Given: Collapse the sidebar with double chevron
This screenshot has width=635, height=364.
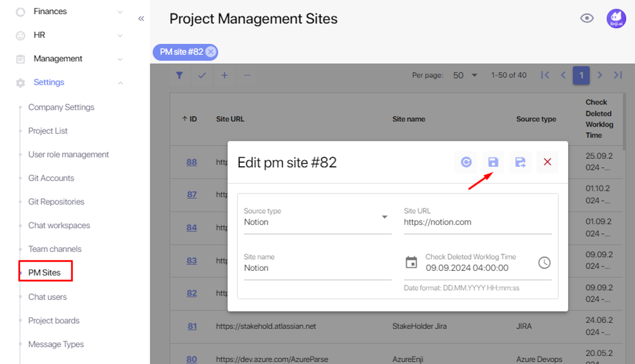Looking at the screenshot, I should 141,19.
